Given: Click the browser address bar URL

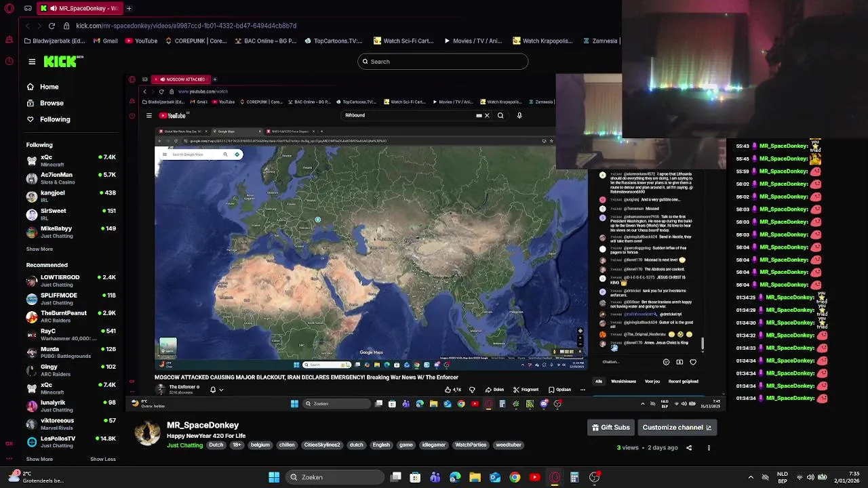Looking at the screenshot, I should tap(186, 26).
